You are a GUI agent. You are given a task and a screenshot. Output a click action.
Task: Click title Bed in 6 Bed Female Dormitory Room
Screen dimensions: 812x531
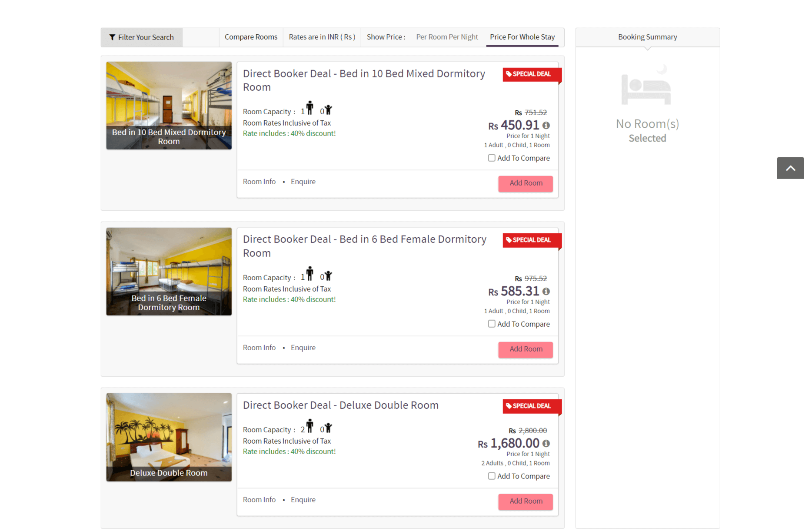coord(365,246)
